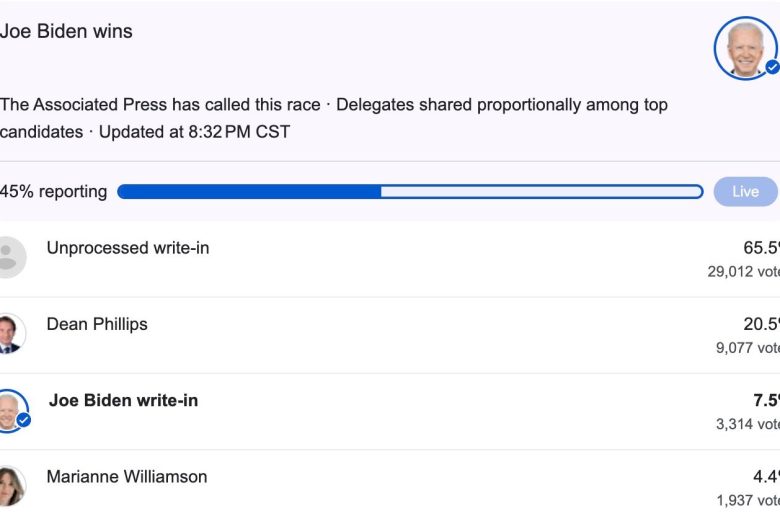Click the gray Unprocessed write-in avatar
The width and height of the screenshot is (780, 516).
[x=8, y=257]
